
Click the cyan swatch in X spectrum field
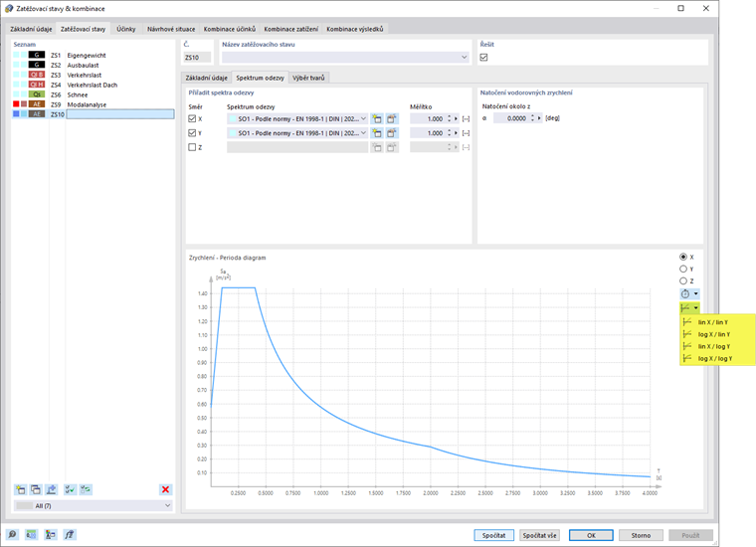click(x=233, y=118)
